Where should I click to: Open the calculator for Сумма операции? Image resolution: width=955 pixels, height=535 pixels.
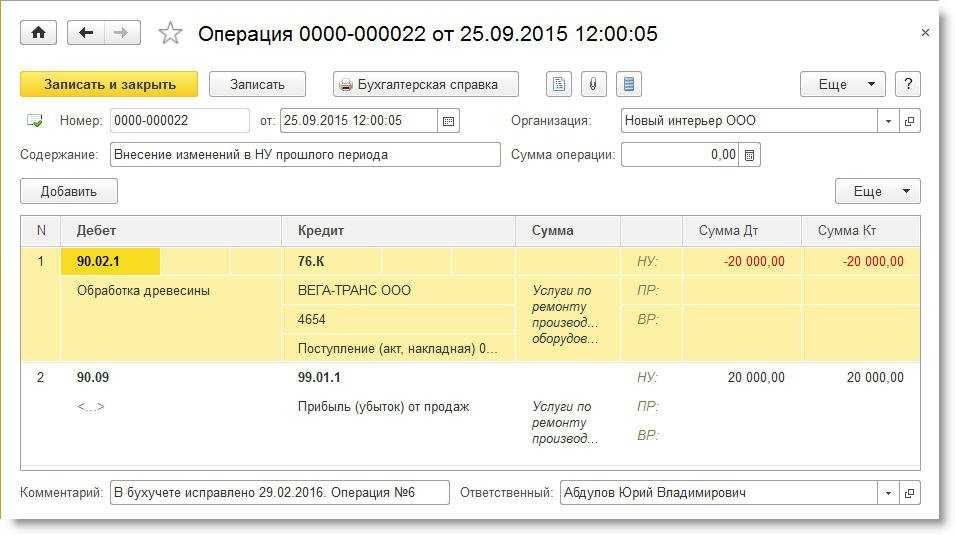point(750,155)
